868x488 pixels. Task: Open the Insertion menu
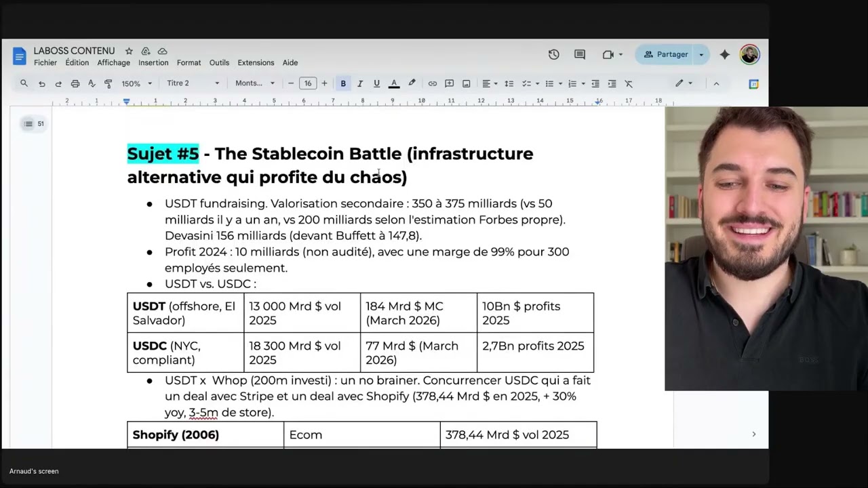pyautogui.click(x=153, y=62)
